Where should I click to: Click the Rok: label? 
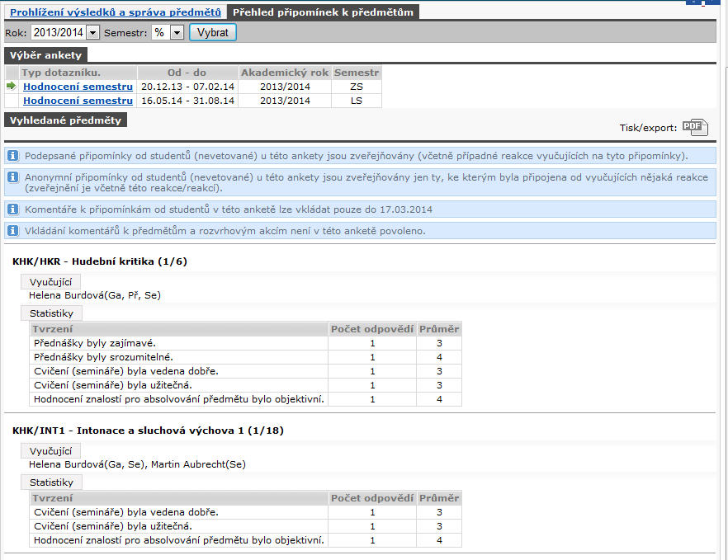pyautogui.click(x=16, y=33)
